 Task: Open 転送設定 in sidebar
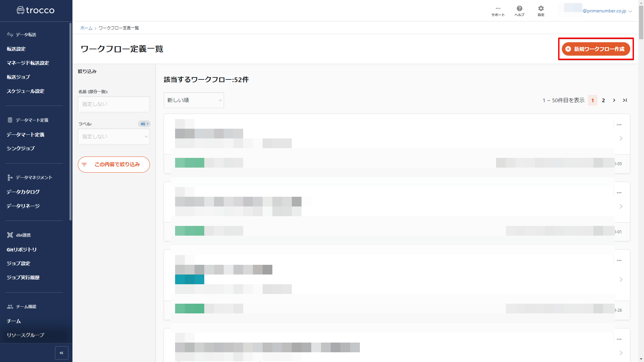16,49
